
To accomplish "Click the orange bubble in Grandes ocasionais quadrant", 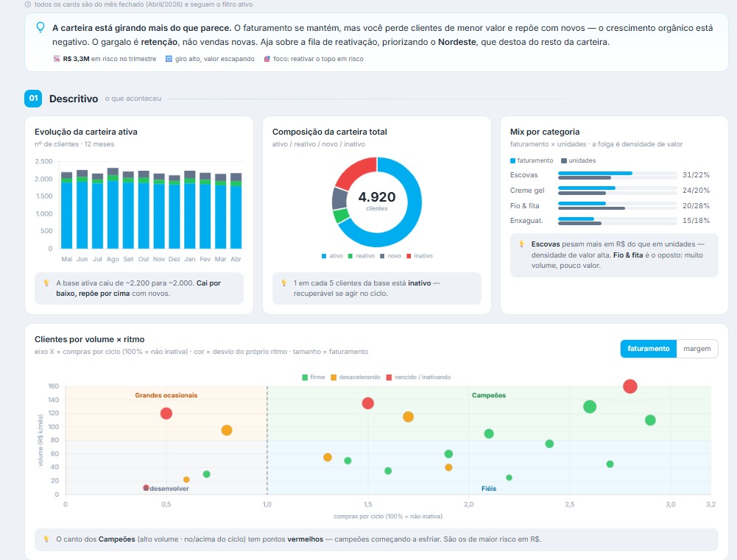I will pos(227,430).
